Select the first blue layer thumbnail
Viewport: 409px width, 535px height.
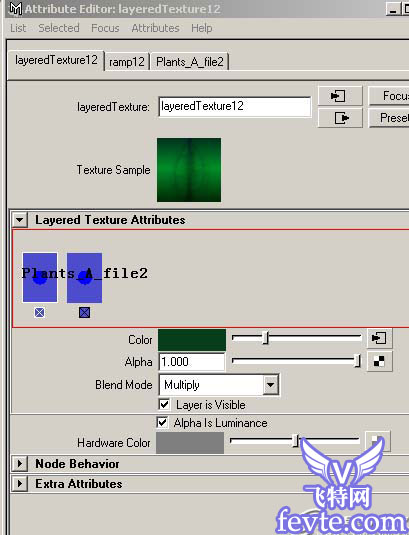(x=40, y=277)
